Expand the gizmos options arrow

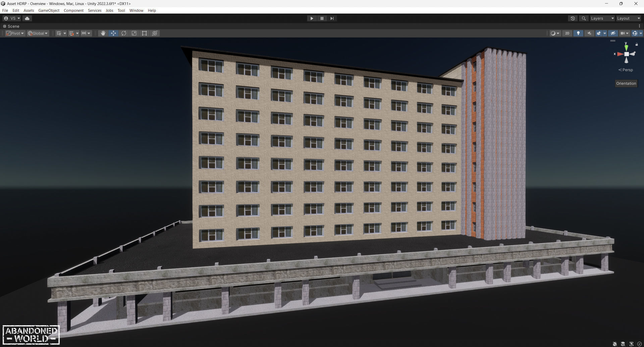pyautogui.click(x=641, y=33)
